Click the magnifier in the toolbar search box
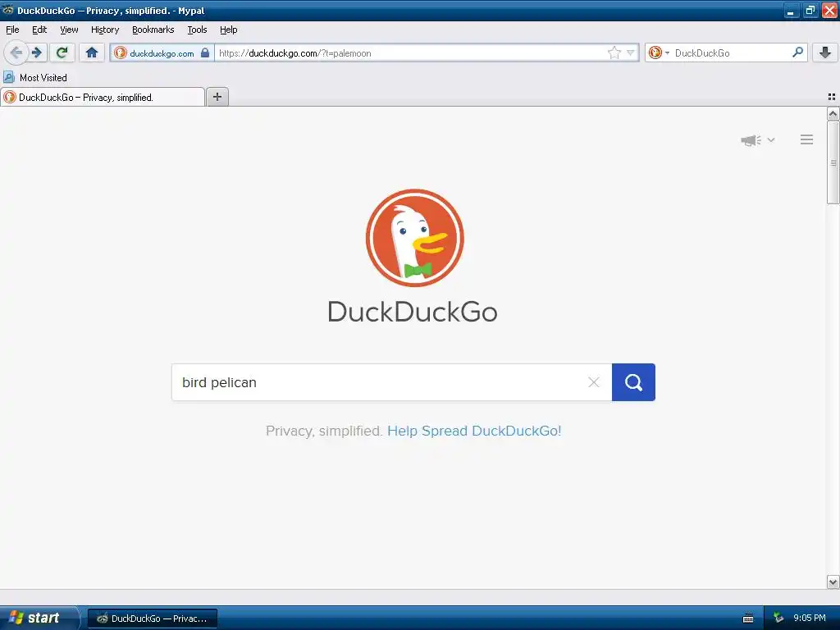 pyautogui.click(x=797, y=52)
